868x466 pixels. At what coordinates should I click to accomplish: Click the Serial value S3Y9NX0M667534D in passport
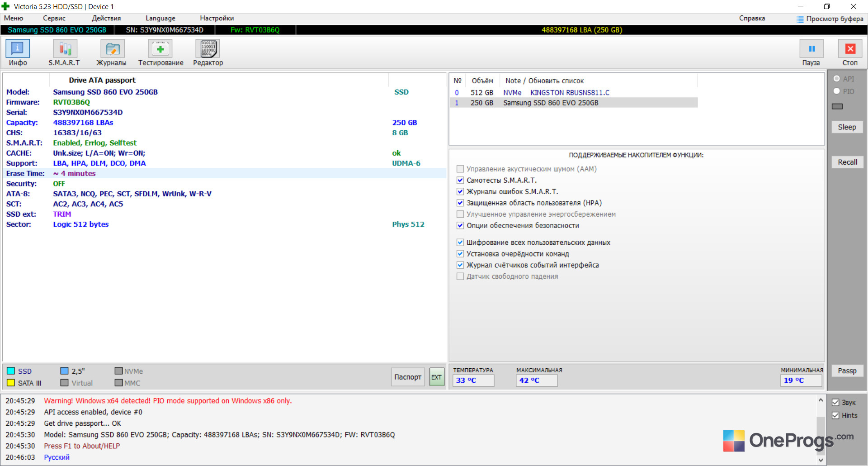[x=88, y=112]
